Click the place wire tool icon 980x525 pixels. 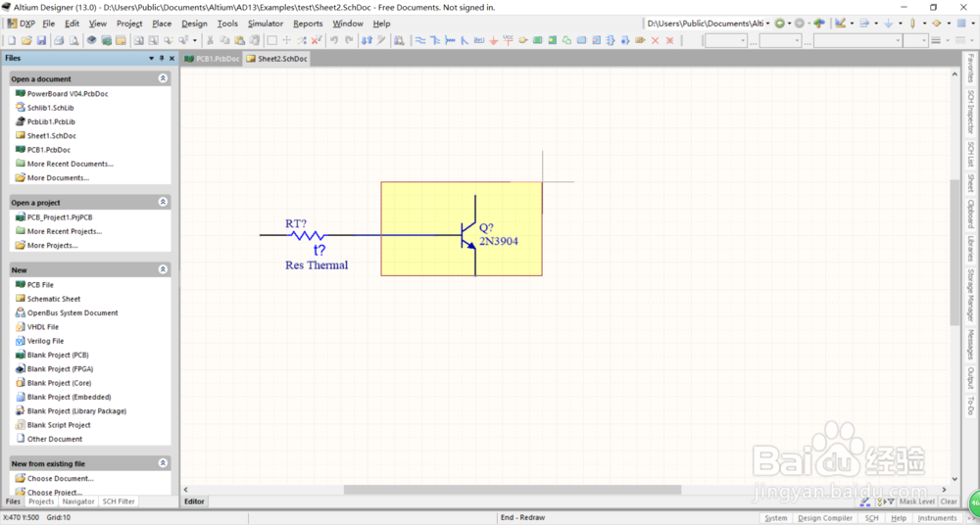[x=420, y=40]
